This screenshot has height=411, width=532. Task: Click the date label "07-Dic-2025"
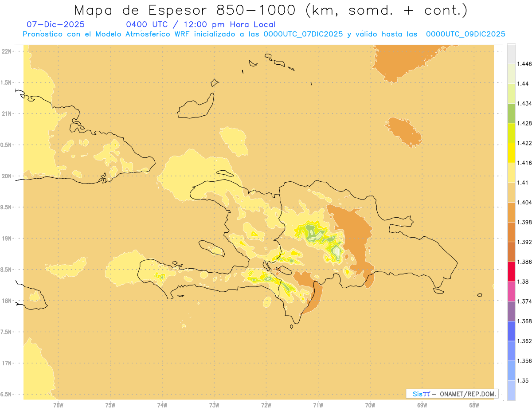56,24
